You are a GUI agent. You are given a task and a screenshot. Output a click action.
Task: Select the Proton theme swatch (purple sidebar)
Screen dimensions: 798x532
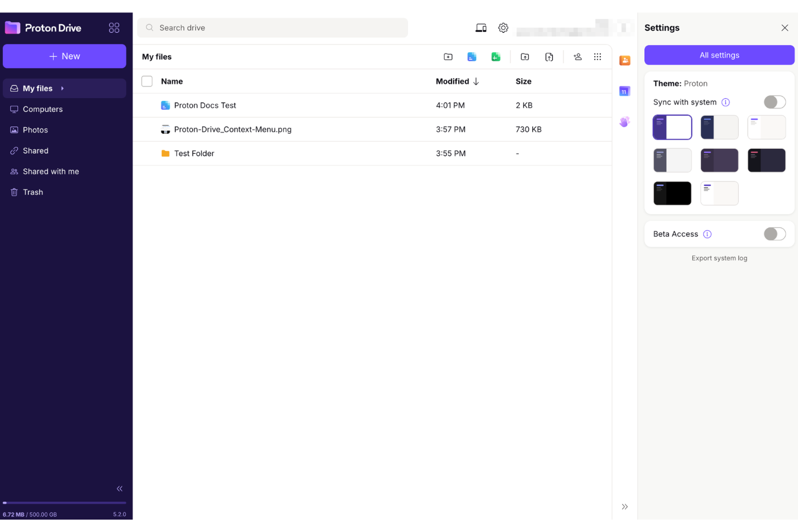click(672, 127)
